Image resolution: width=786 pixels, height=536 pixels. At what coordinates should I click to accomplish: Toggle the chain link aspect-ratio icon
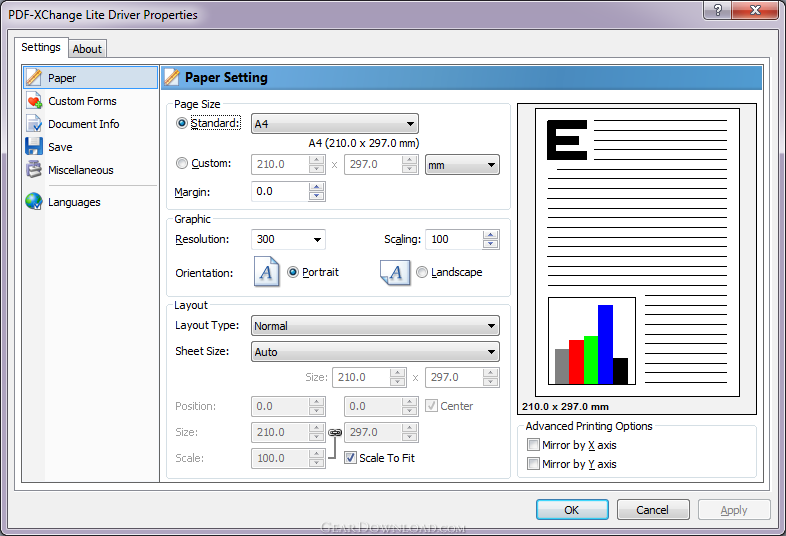click(x=335, y=432)
